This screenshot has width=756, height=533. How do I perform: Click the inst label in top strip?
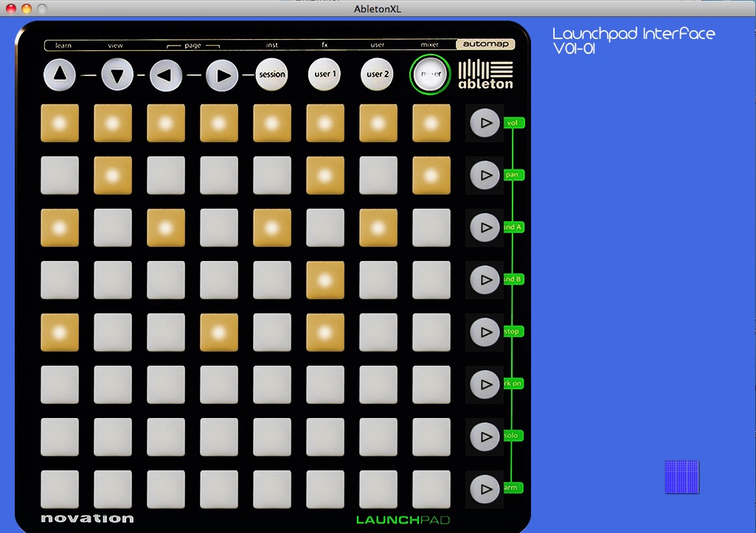[272, 45]
